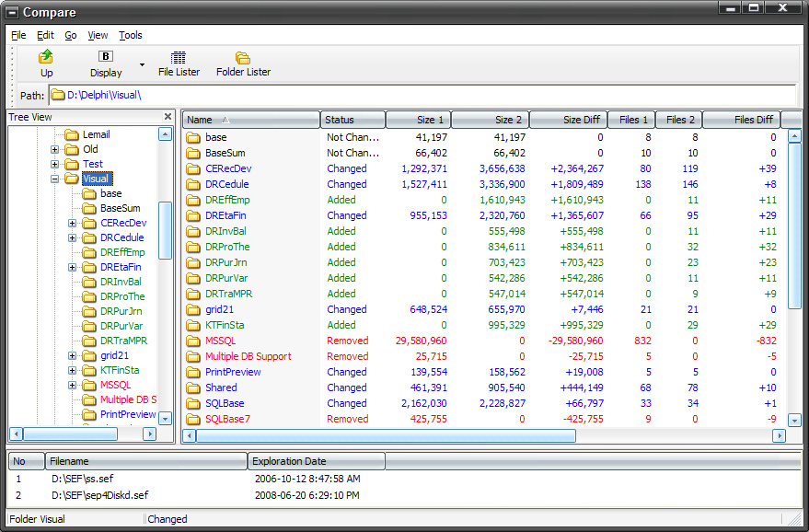
Task: Click the MSSQL folder icon in list
Action: tap(193, 341)
